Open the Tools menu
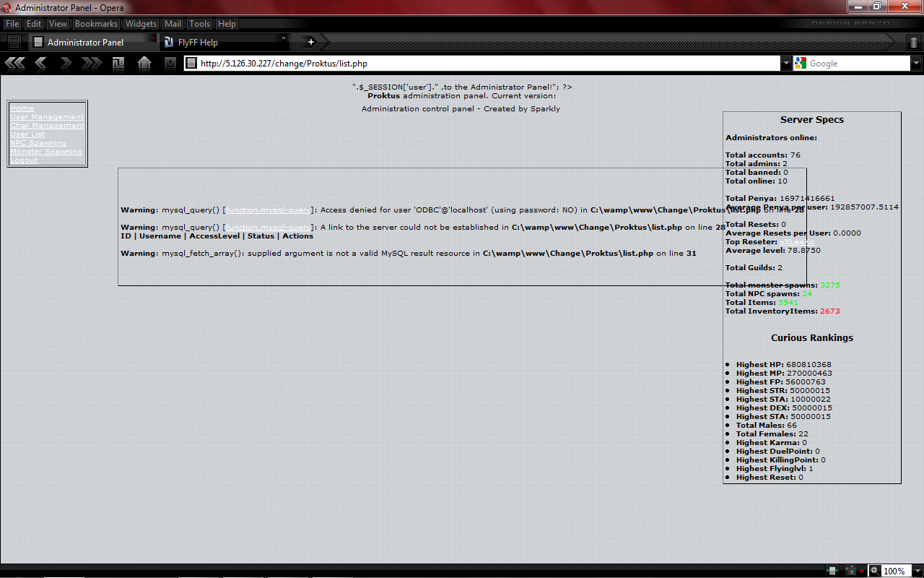 pos(199,23)
